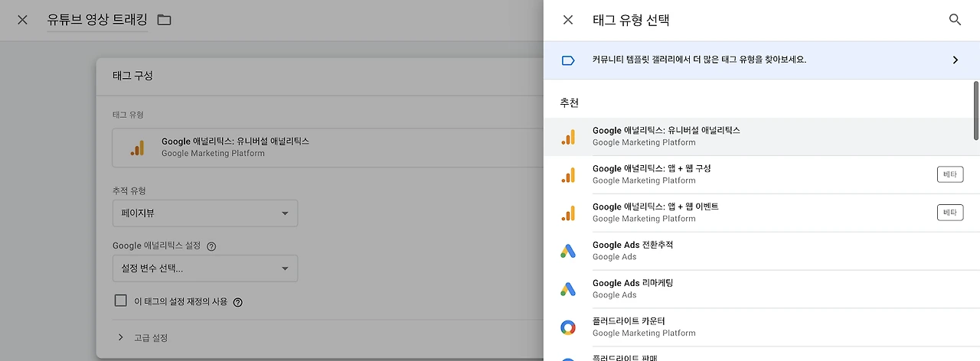
Task: Close the '태그 유형 선택' panel
Action: (x=567, y=20)
